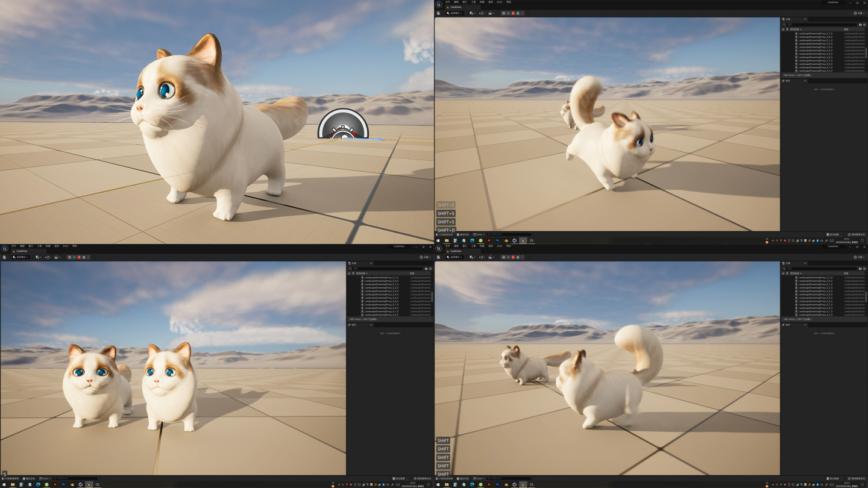This screenshot has height=488, width=868.
Task: Eject from player in bottom-left editor
Action: click(x=84, y=257)
